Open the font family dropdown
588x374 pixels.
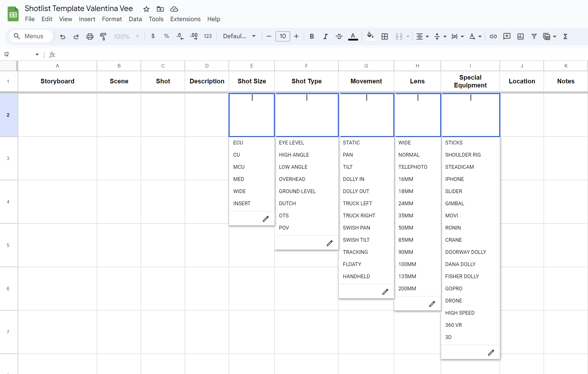click(x=239, y=36)
